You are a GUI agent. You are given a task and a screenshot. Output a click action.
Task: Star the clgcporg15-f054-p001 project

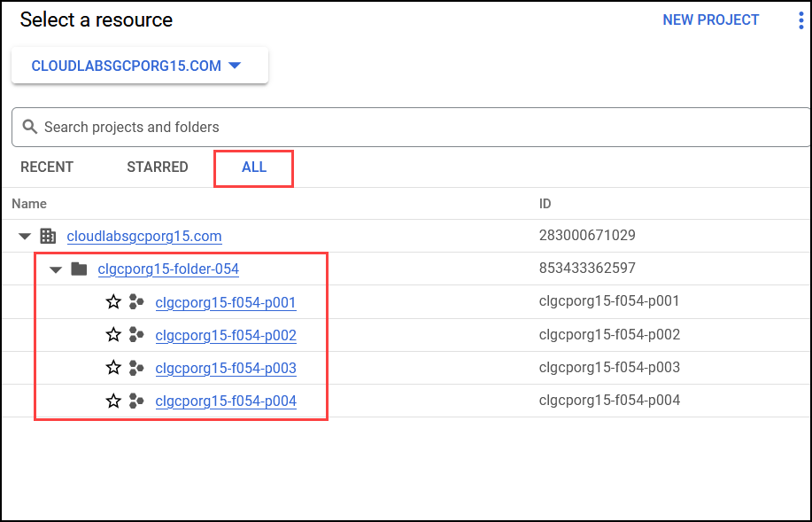pos(113,301)
